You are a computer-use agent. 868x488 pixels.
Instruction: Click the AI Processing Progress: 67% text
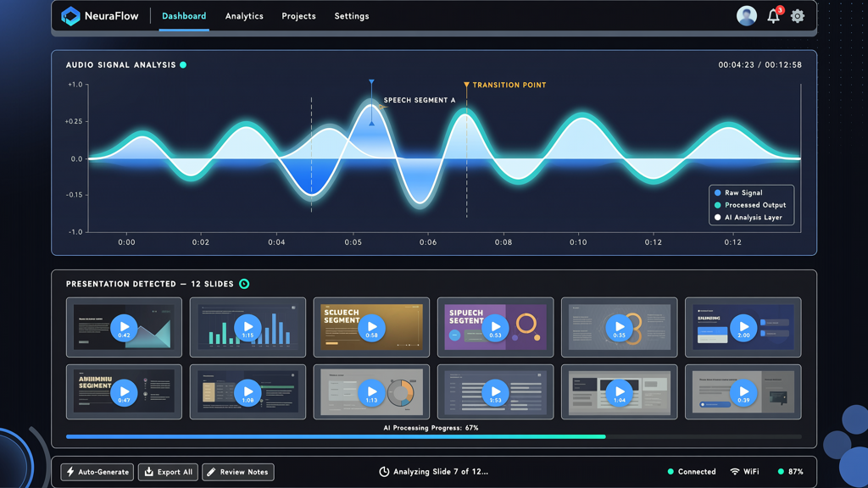click(x=431, y=428)
